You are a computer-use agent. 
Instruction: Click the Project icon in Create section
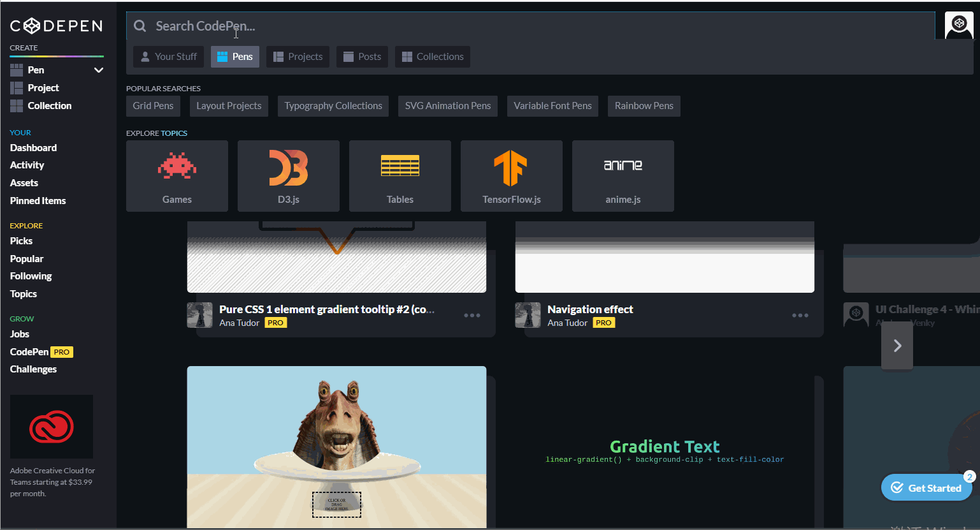17,88
